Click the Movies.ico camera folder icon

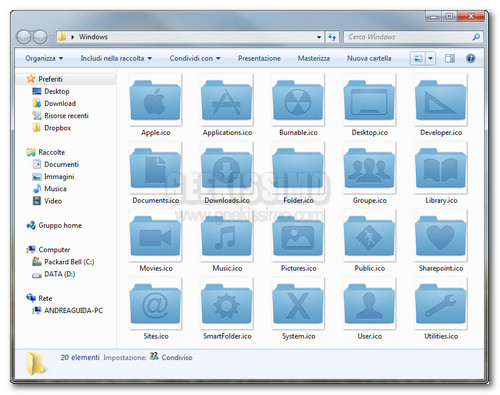point(155,236)
